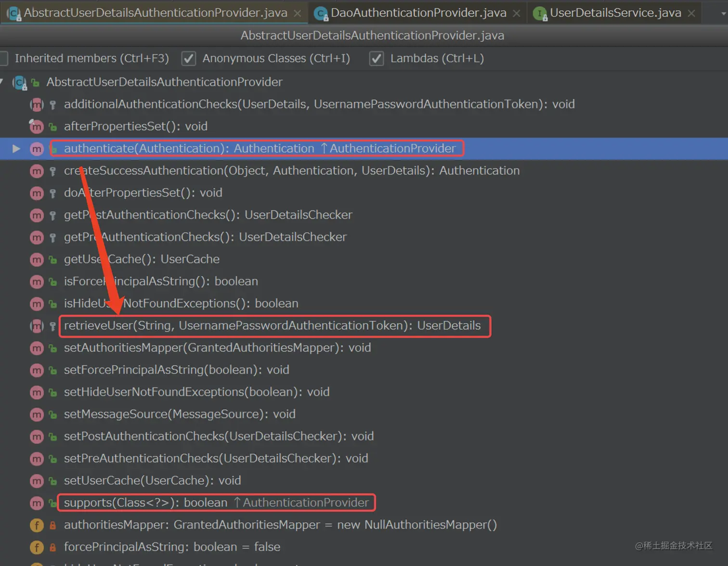Screen dimensions: 728x566
Task: Select doAfterPropertiesSet(): void row
Action: click(x=364, y=193)
